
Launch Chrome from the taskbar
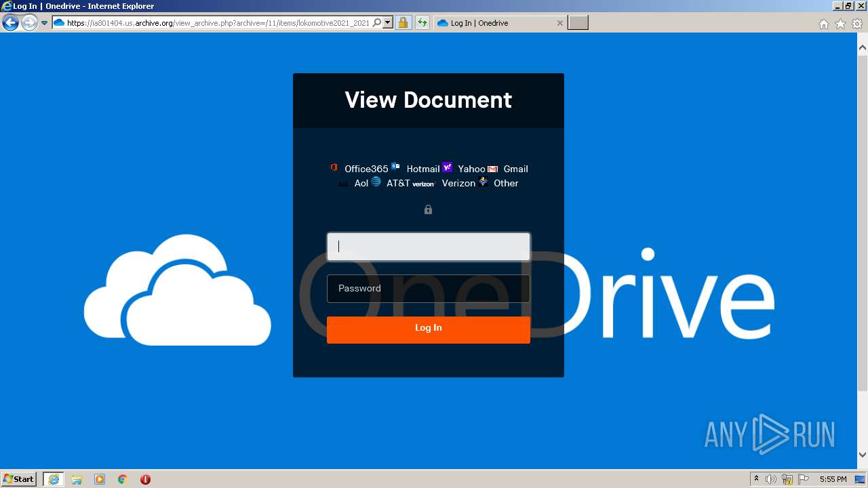click(x=123, y=479)
